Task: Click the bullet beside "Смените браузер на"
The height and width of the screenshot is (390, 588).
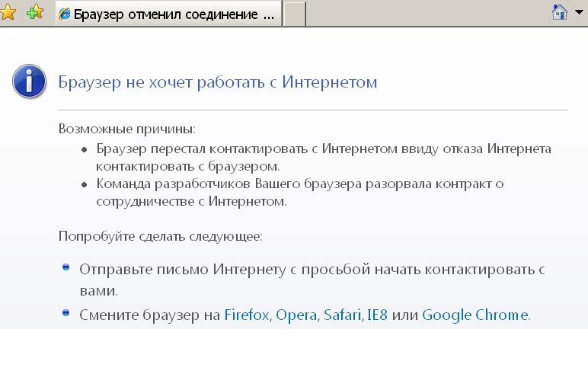Action: pyautogui.click(x=66, y=312)
